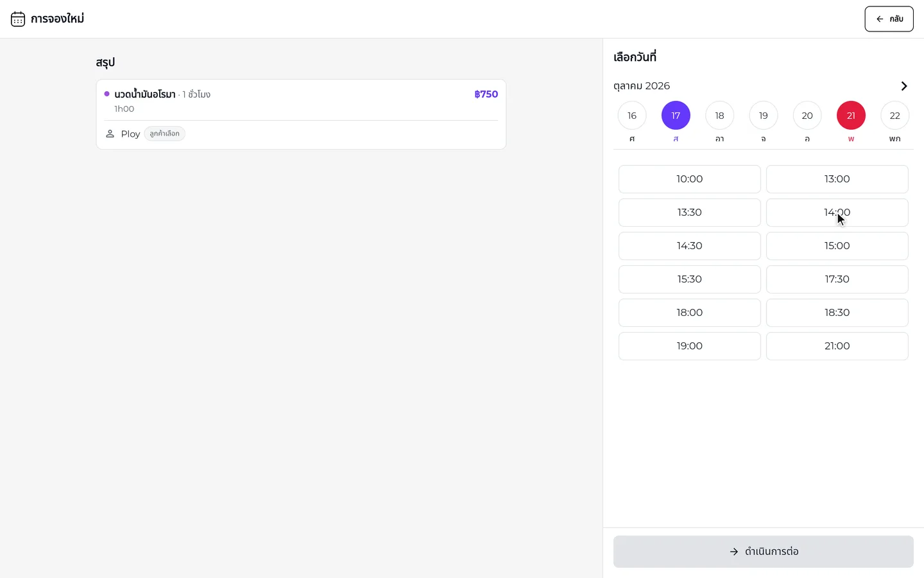Click the นวดน้ำมันอโรมา service name
This screenshot has height=578, width=924.
145,94
